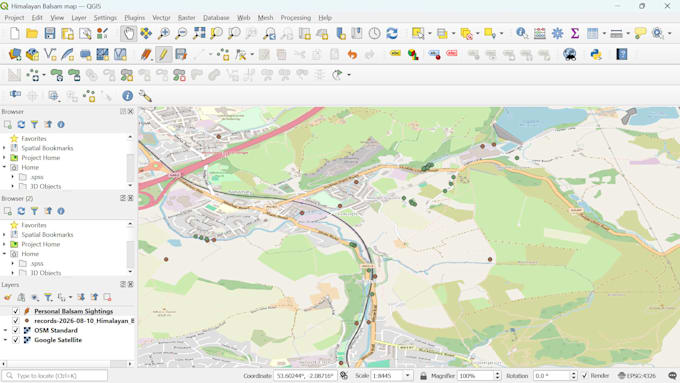Open a project with the folder icon

pyautogui.click(x=32, y=33)
